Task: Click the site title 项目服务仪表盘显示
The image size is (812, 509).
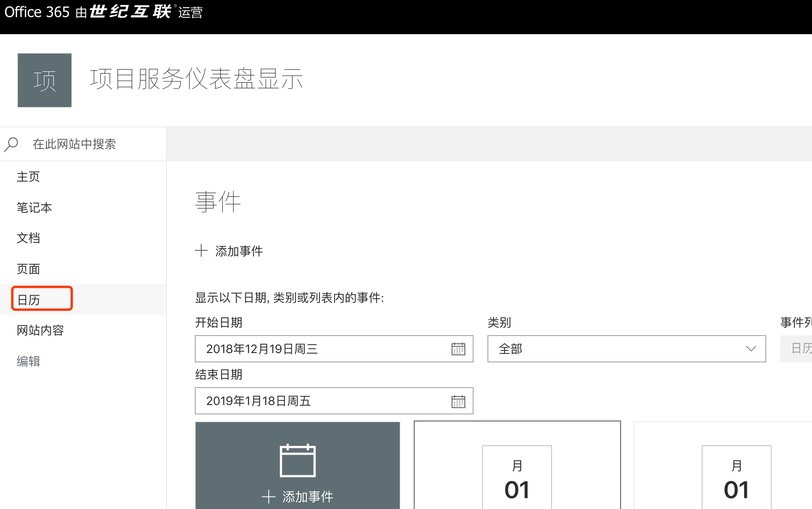Action: pyautogui.click(x=196, y=79)
